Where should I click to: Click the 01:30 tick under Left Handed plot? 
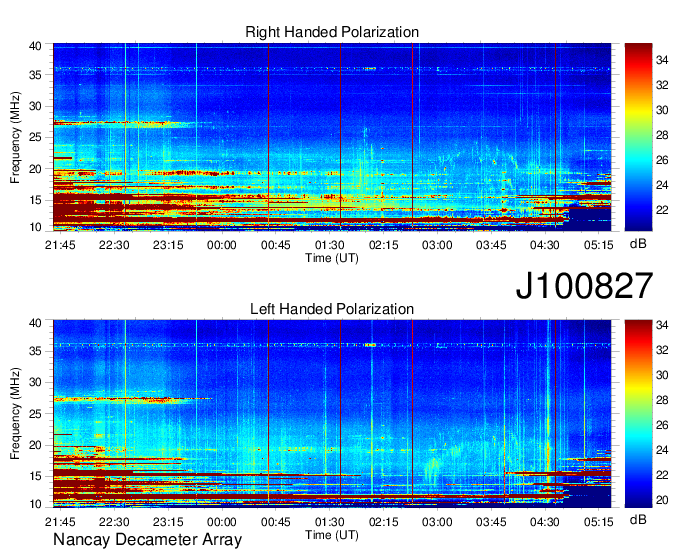(330, 522)
